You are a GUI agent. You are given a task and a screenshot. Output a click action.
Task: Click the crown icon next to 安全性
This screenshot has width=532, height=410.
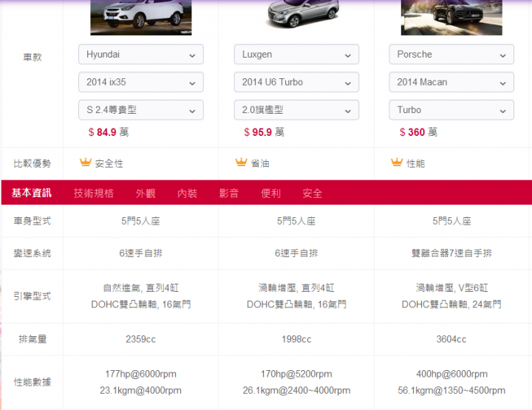click(x=86, y=163)
